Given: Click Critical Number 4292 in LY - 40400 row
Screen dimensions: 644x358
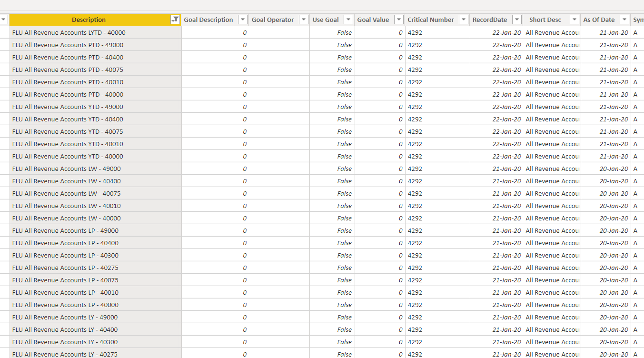Looking at the screenshot, I should 437,329.
